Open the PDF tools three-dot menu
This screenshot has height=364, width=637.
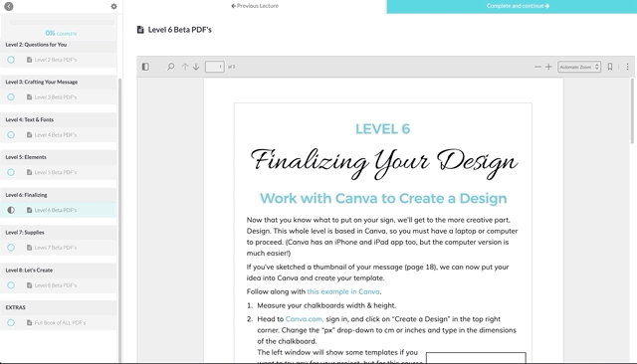pos(627,67)
